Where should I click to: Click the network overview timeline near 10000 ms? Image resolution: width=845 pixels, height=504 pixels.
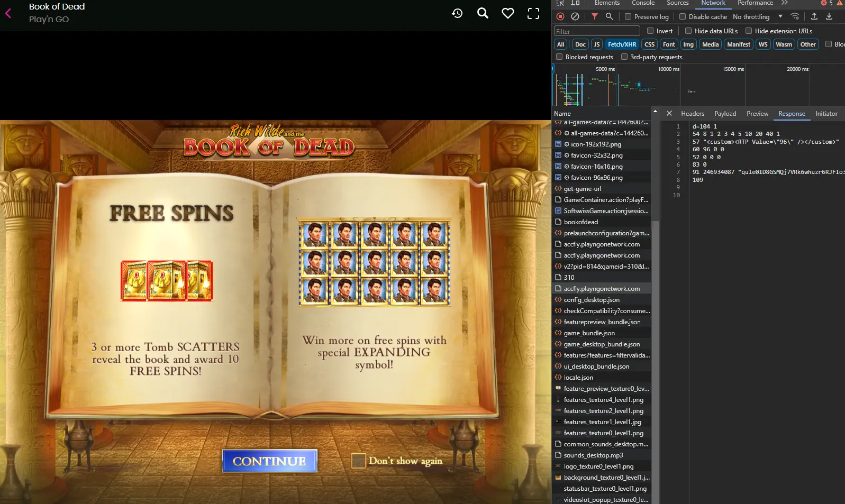click(x=669, y=69)
